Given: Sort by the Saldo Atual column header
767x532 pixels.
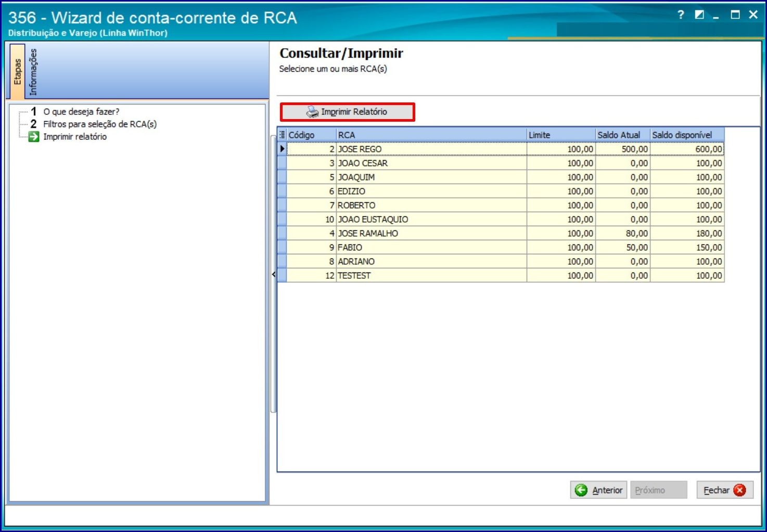Looking at the screenshot, I should pos(623,135).
